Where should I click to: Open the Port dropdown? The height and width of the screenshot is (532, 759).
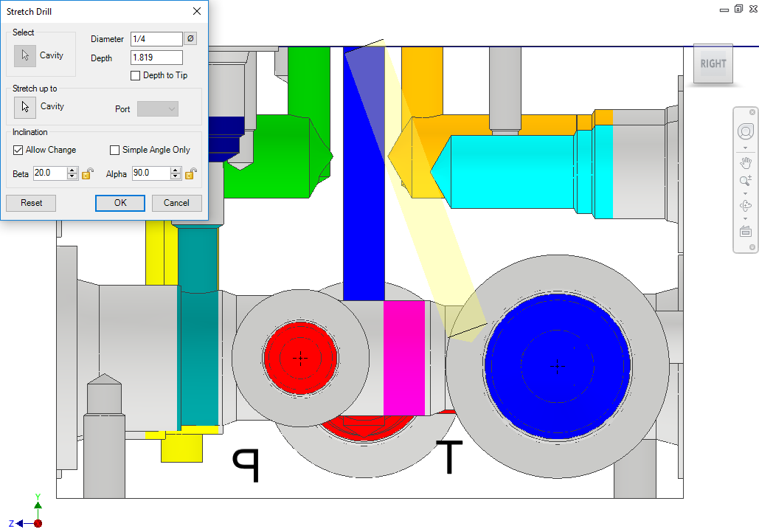[158, 109]
